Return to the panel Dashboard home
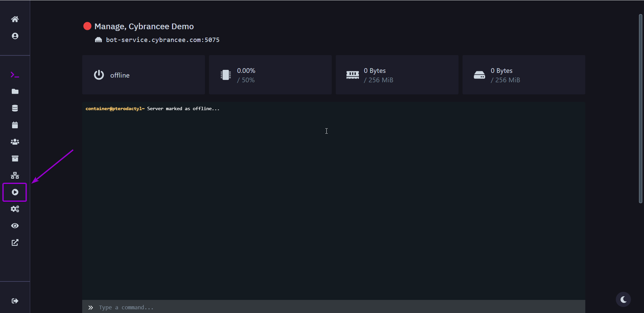The height and width of the screenshot is (313, 644). pyautogui.click(x=15, y=19)
